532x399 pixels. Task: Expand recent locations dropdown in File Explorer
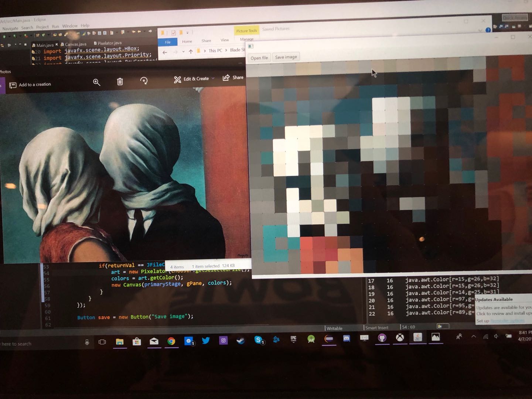[x=183, y=52]
